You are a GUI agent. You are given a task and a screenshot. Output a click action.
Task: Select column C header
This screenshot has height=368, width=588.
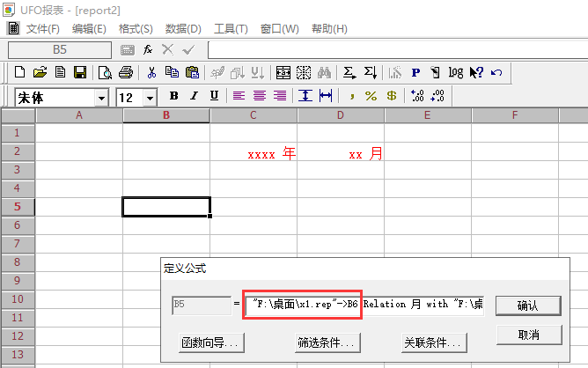coord(254,115)
